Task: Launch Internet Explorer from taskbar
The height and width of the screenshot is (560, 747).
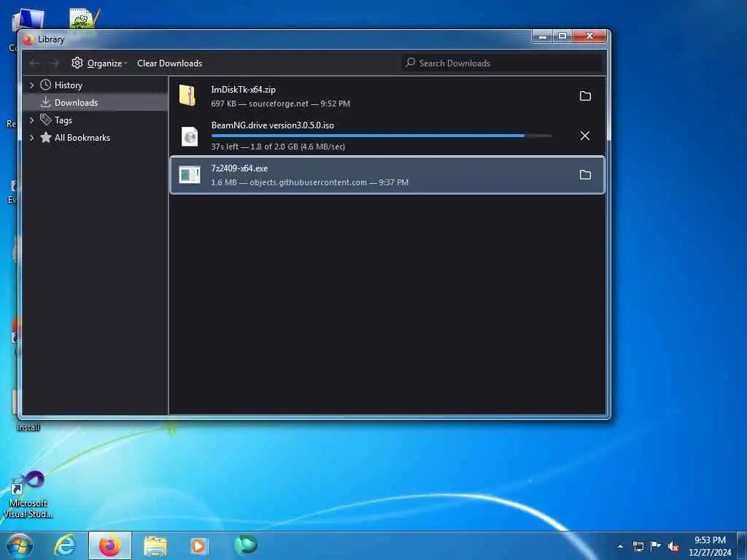Action: click(65, 545)
